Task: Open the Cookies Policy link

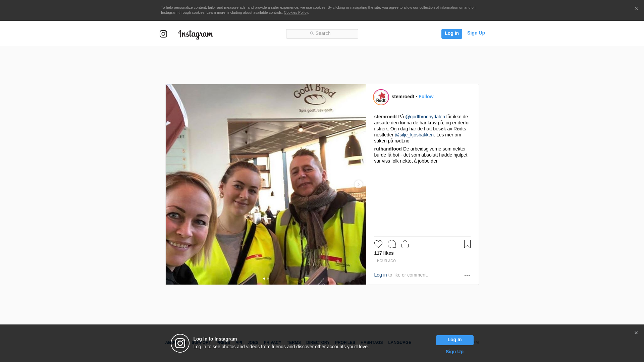Action: point(296,12)
